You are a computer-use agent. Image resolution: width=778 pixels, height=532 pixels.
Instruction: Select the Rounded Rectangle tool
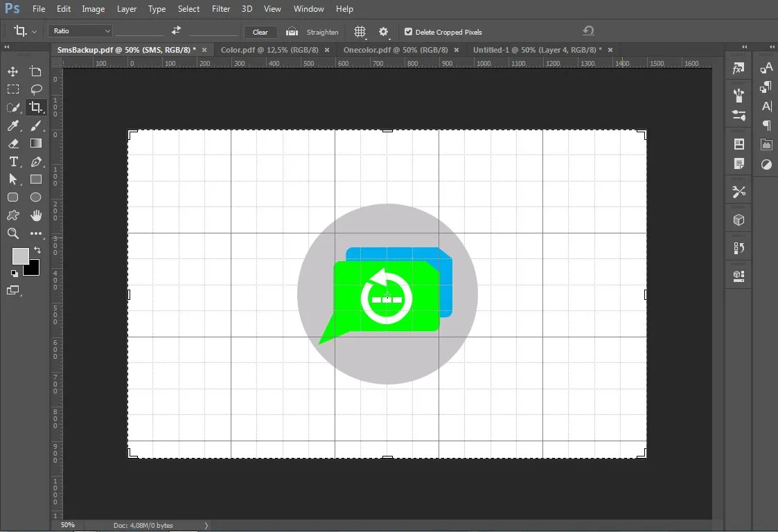(x=13, y=197)
